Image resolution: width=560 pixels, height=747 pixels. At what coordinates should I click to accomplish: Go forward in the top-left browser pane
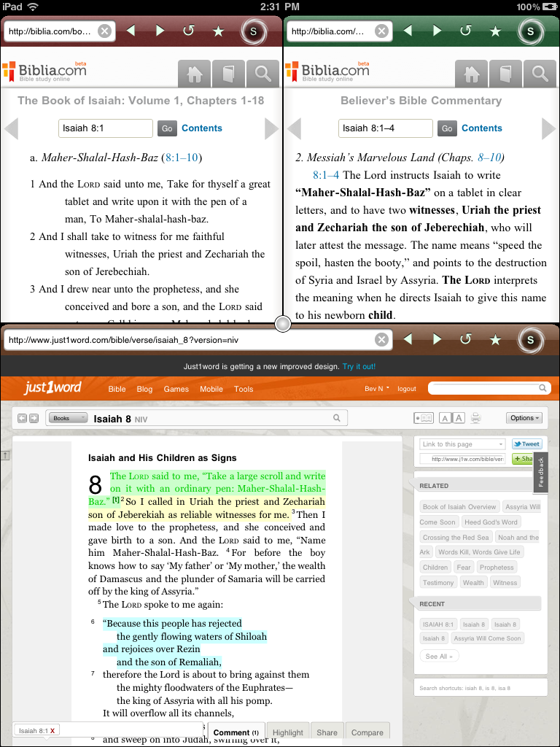tap(160, 31)
